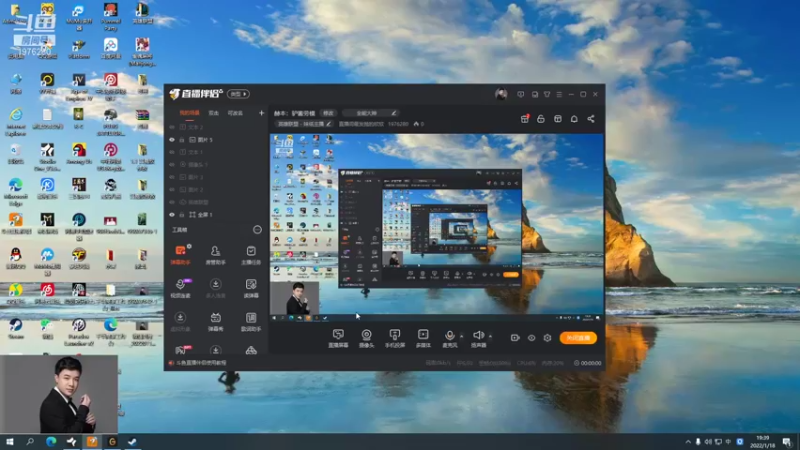The image size is (800, 450).
Task: Toggle the lock on the 全屏 1 layer
Action: point(182,215)
